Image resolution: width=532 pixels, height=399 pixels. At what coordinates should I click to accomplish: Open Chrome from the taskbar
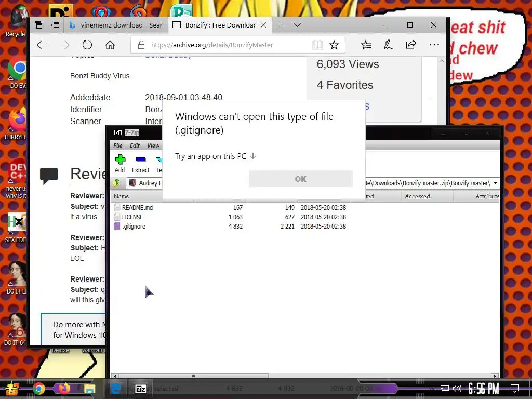(x=38, y=389)
